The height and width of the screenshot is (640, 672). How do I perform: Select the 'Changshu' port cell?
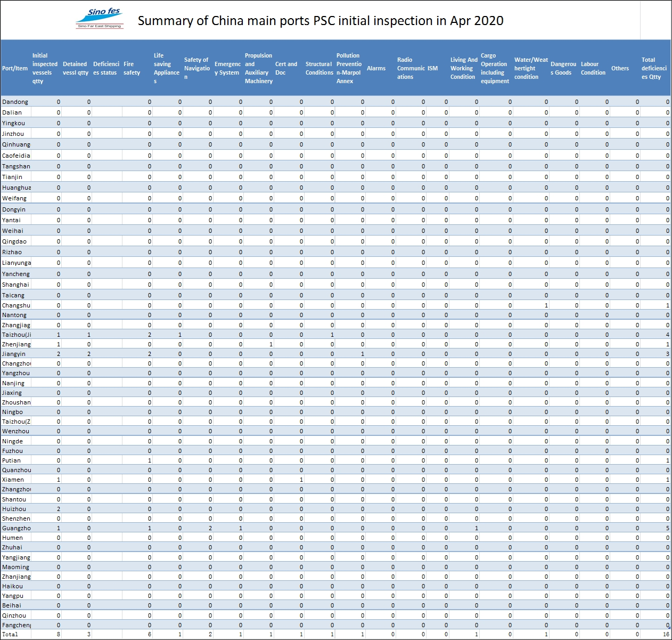tap(16, 305)
